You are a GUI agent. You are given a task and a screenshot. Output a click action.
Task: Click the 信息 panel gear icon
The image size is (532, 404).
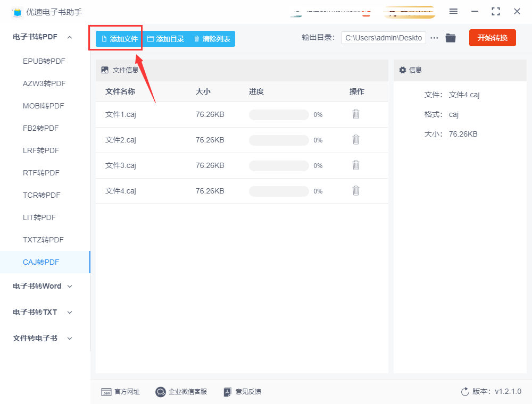coord(402,70)
